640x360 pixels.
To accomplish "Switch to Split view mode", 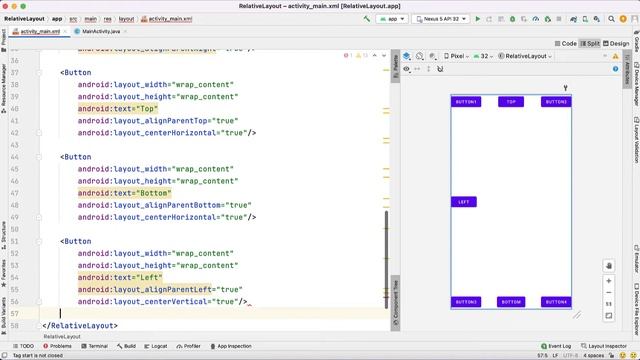I will pos(590,43).
